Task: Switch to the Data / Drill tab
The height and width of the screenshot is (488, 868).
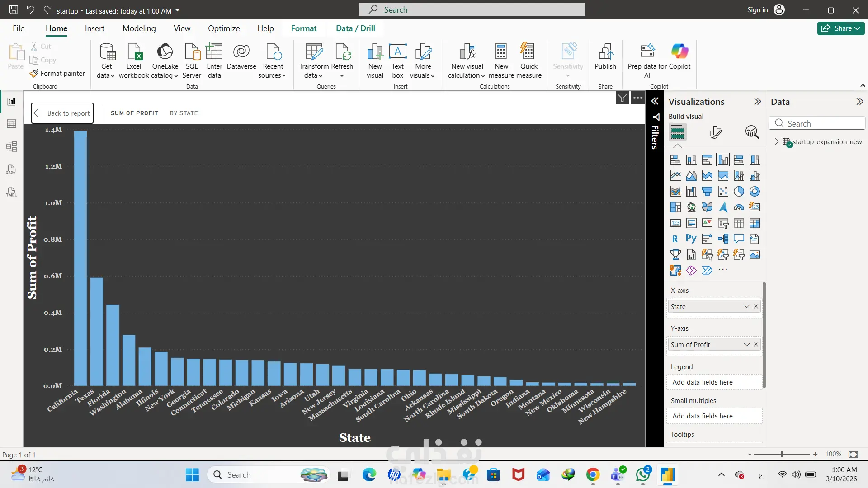Action: point(355,28)
